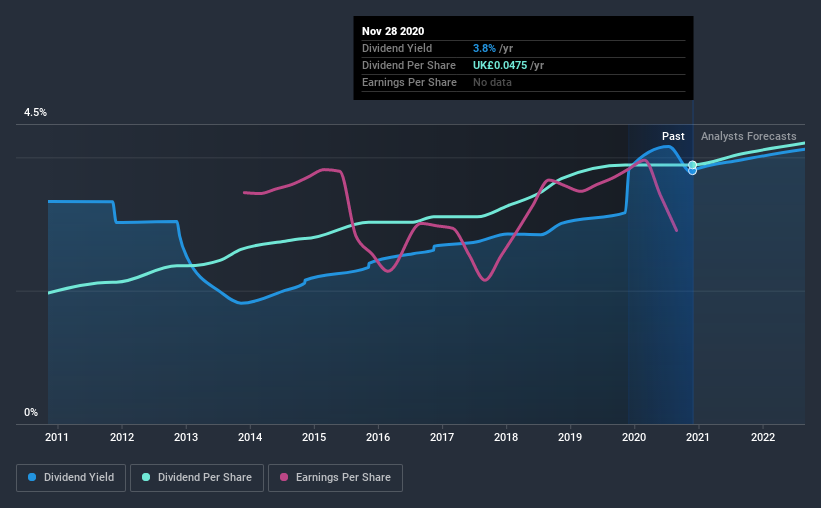821x508 pixels.
Task: Click the 4.5% y-axis label
Action: pos(35,113)
